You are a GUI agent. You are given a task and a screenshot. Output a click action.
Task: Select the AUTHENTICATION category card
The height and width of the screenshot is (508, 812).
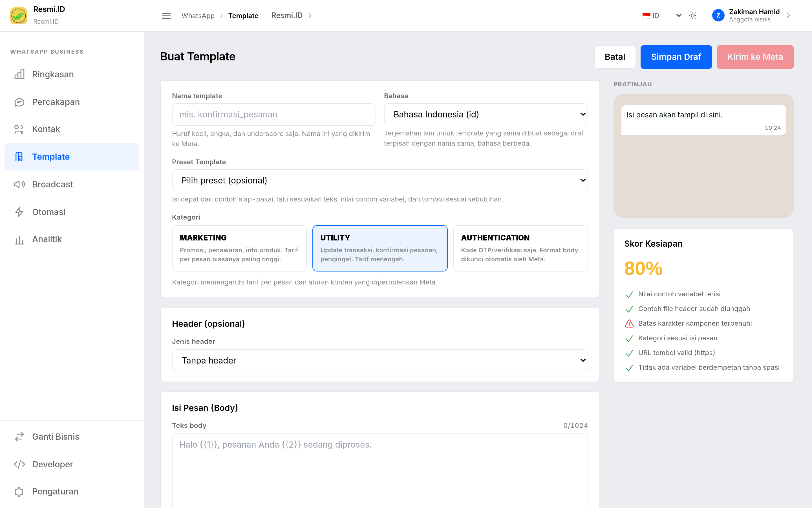(520, 248)
